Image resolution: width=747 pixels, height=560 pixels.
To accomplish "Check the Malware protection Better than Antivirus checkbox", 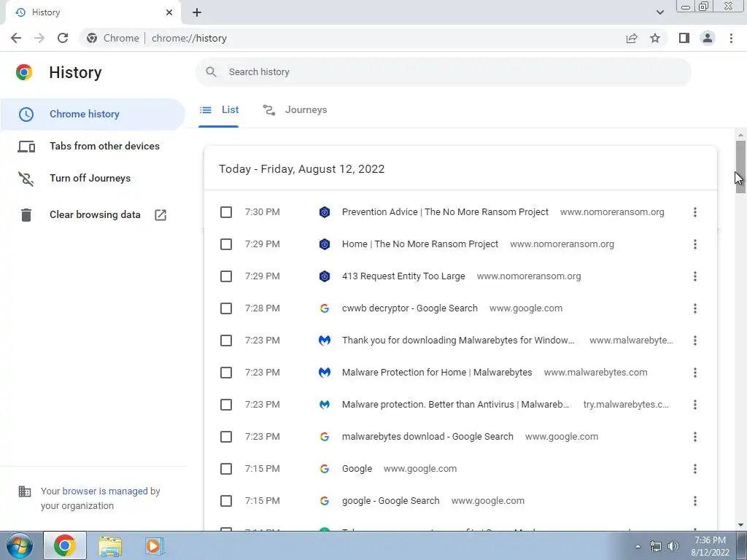I will click(226, 405).
